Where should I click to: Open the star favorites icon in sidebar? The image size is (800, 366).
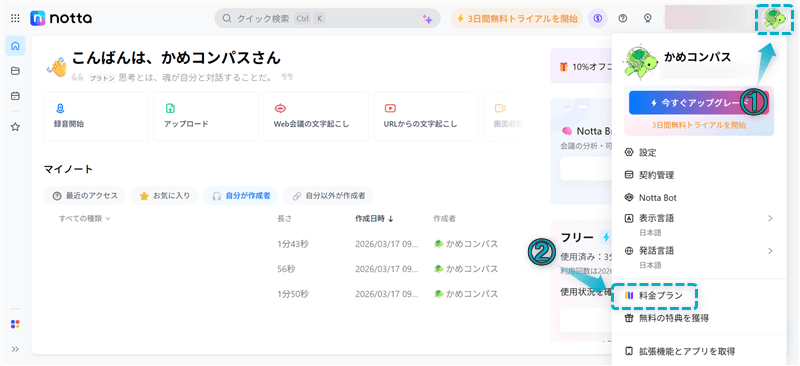15,127
